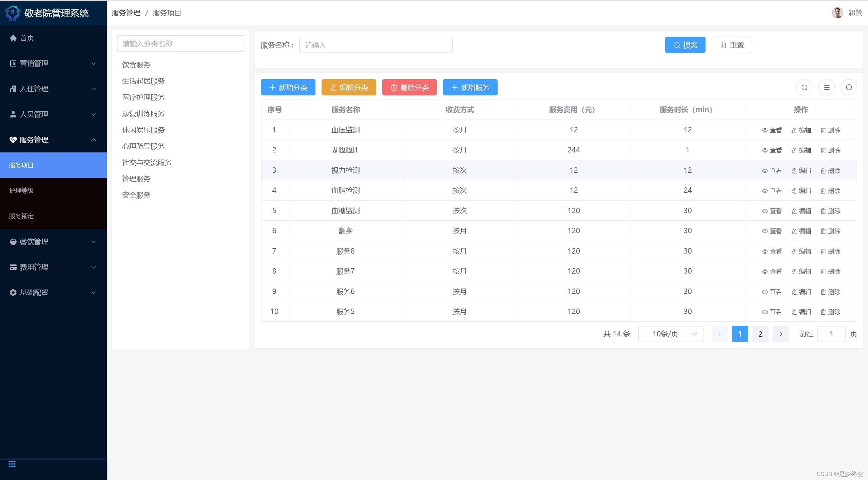Click the 服务费用（元） column header

tap(573, 110)
